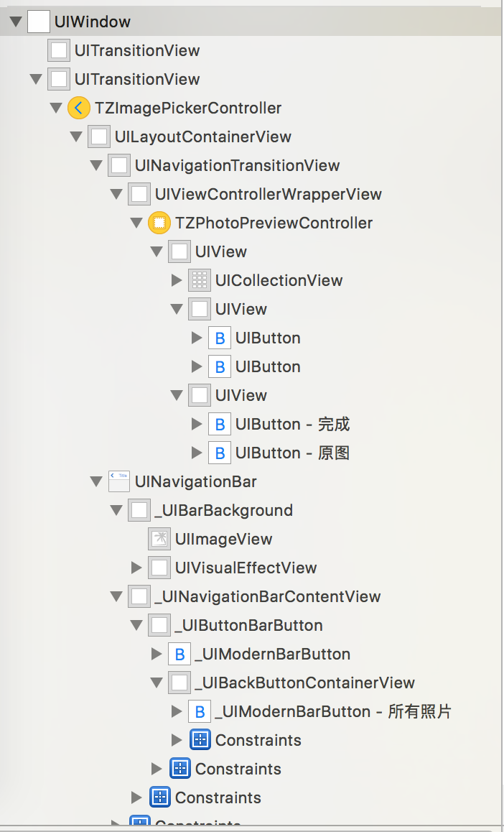Viewport: 504px width, 832px height.
Task: Select the _UINavigationBarContentView row
Action: pyautogui.click(x=267, y=596)
